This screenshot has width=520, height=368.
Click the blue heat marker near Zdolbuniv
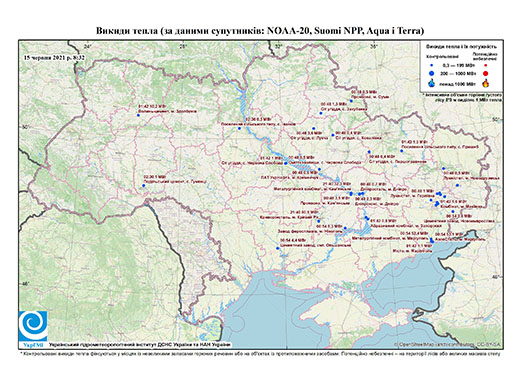coord(138,115)
